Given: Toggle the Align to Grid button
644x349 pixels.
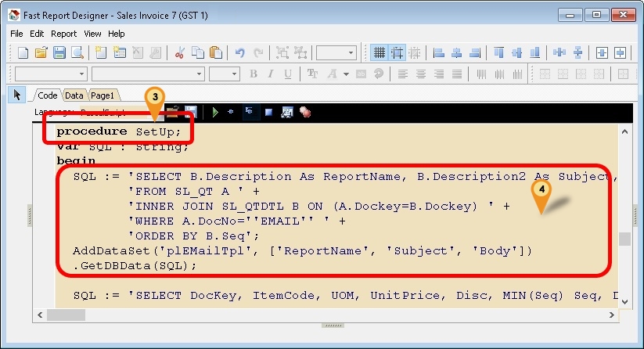Looking at the screenshot, I should [x=398, y=53].
